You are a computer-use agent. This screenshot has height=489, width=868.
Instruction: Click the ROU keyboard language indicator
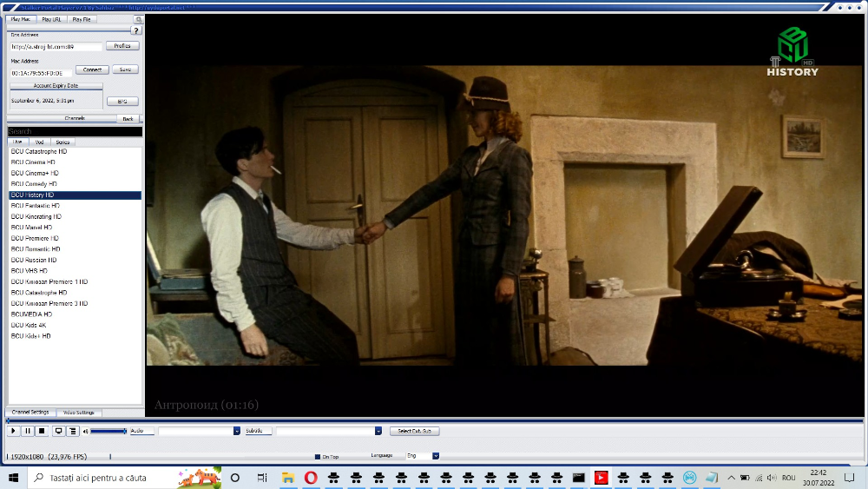pos(789,478)
